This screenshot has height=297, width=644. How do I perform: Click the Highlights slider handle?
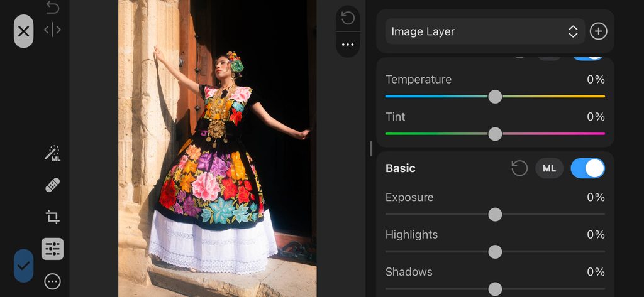(x=495, y=252)
